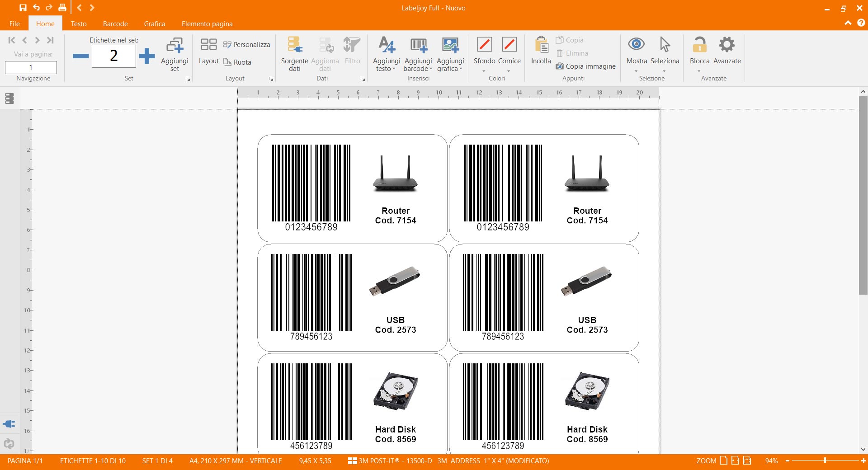Open the help question mark icon
Viewport: 868px width, 470px height.
[861, 23]
